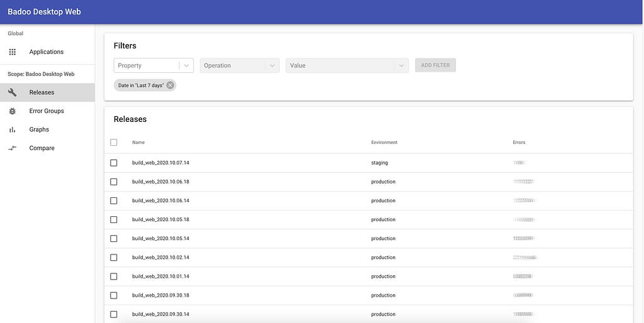Click the build_web_2020.09.30.18 name
The image size is (644, 323).
point(160,295)
